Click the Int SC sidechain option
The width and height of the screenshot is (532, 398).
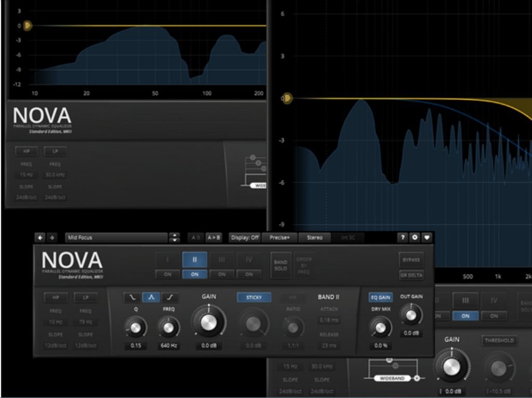pyautogui.click(x=348, y=238)
